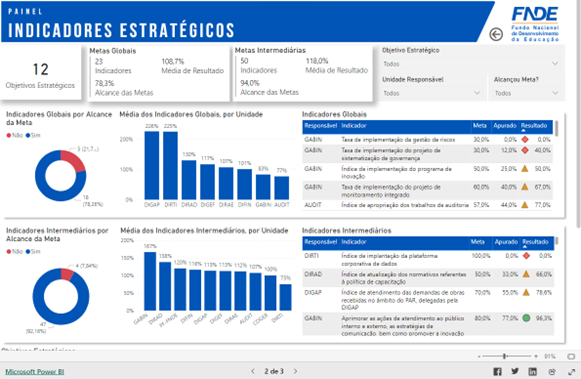Click 78,3% Alcance das Metas value
This screenshot has width=581, height=379.
(x=104, y=83)
